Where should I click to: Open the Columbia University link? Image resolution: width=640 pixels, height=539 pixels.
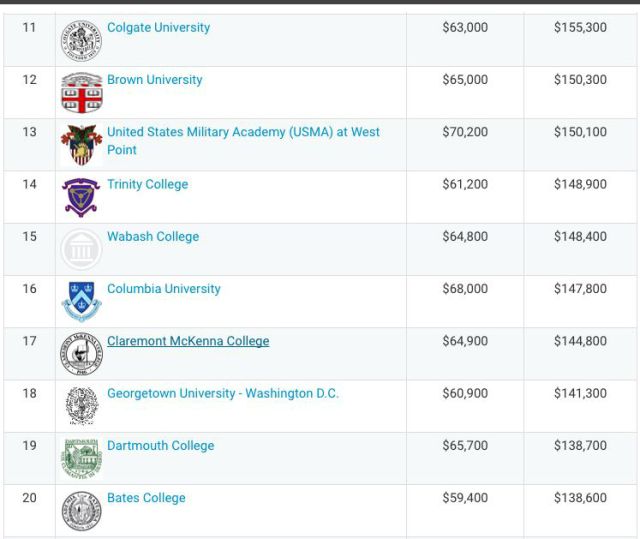pos(164,289)
